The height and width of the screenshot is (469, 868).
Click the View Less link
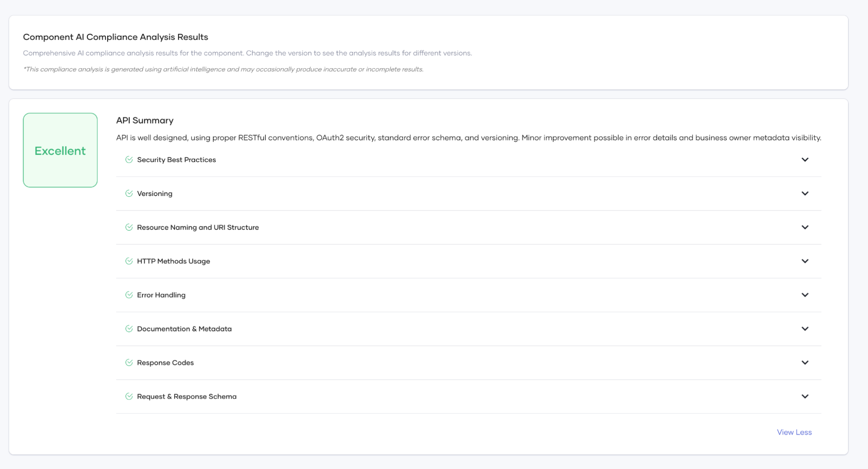click(794, 432)
